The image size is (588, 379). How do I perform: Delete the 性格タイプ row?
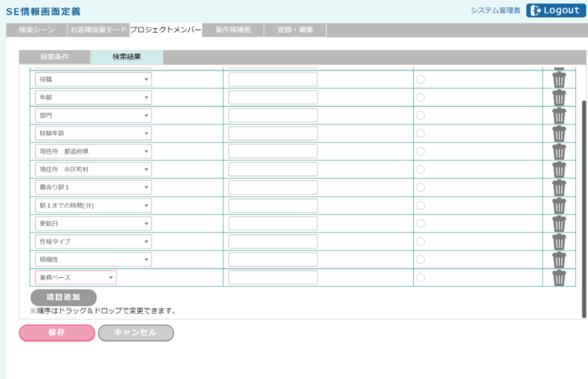click(559, 241)
